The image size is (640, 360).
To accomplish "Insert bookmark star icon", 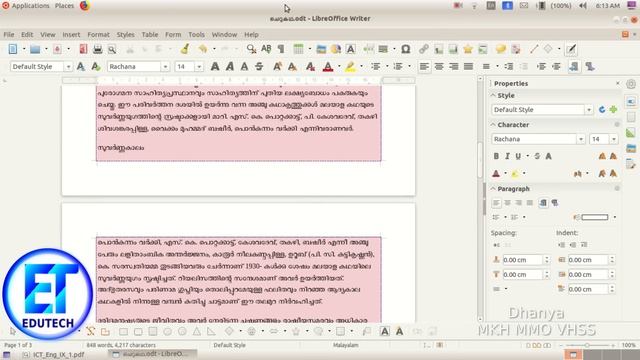I will pyautogui.click(x=468, y=49).
